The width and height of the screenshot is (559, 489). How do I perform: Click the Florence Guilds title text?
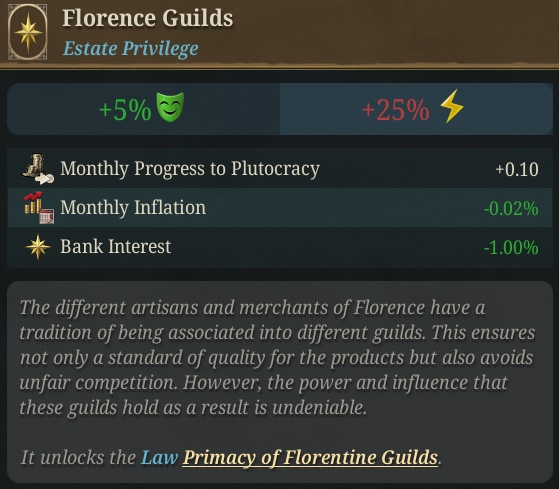coord(148,18)
